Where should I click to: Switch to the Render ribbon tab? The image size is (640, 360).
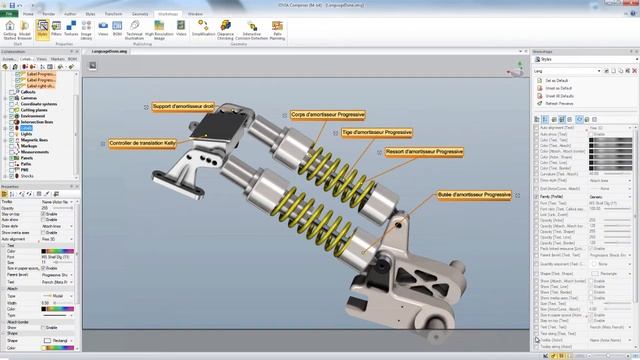(x=49, y=14)
